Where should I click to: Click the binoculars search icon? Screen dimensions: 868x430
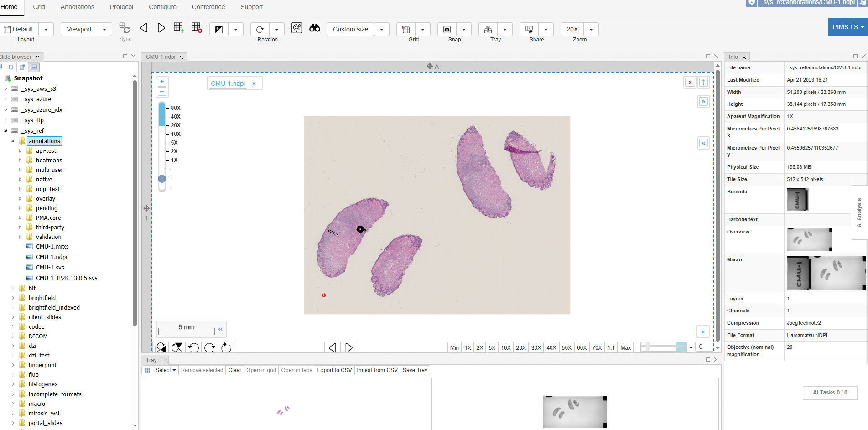pyautogui.click(x=314, y=28)
